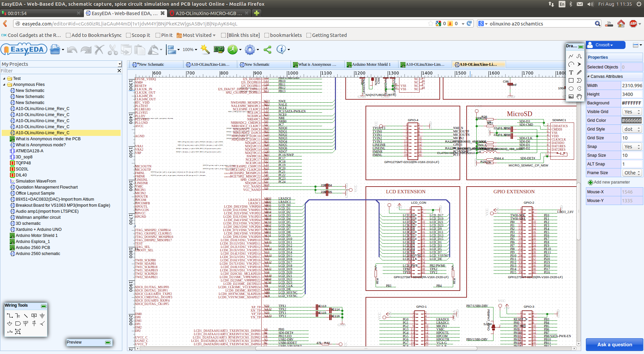Click the Undo arrow in toolbar

[x=72, y=50]
